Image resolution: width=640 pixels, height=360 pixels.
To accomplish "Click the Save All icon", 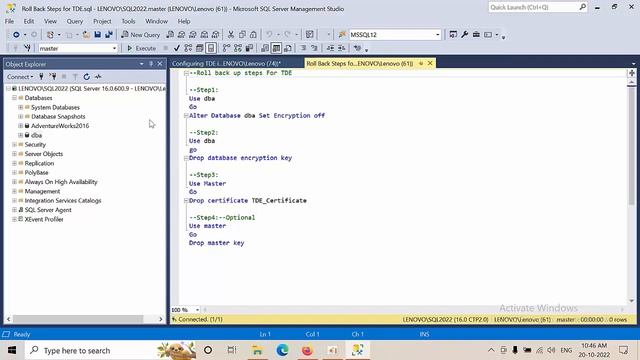I will pos(109,35).
